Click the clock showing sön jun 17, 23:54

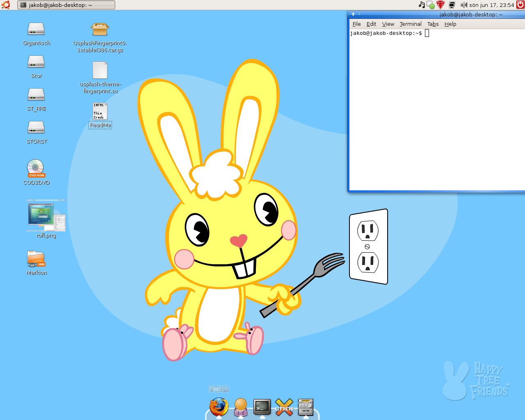[492, 5]
